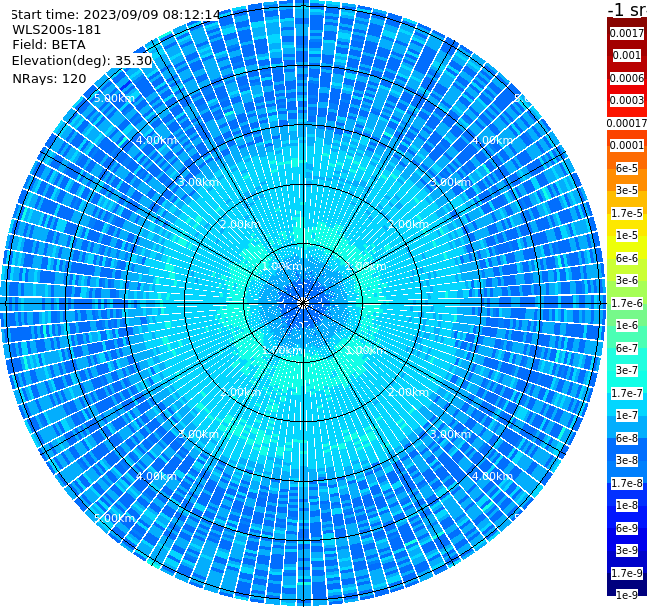Click the 1.7e-9 colorbar label

(627, 573)
